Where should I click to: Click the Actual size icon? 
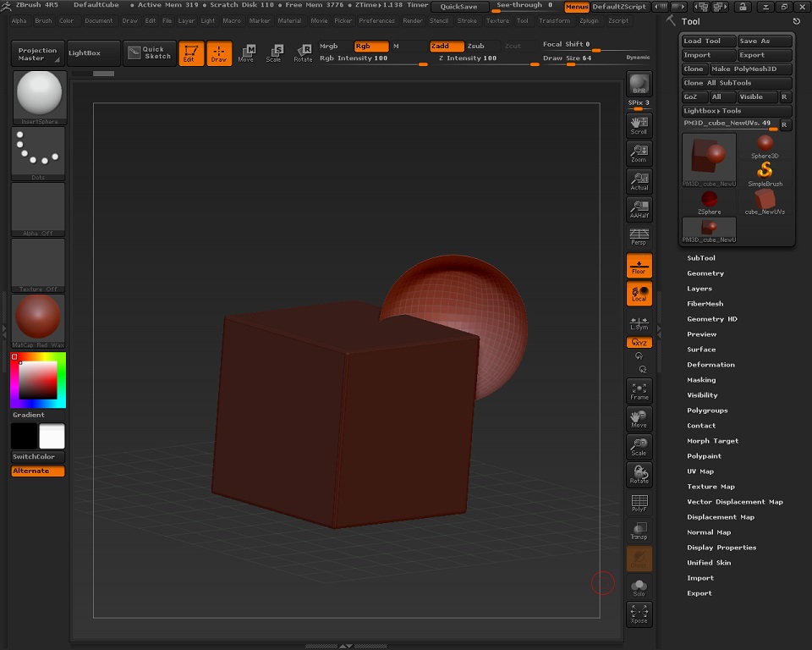(x=639, y=181)
